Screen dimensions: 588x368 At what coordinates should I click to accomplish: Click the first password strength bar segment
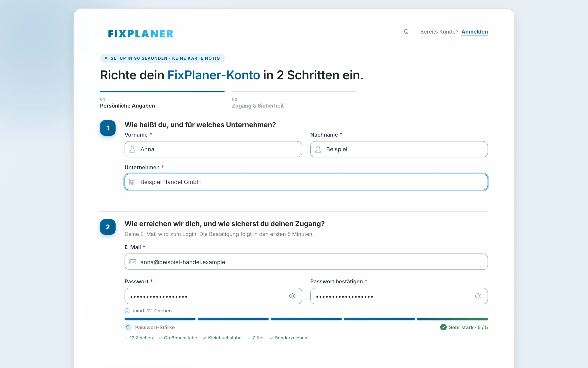point(160,319)
